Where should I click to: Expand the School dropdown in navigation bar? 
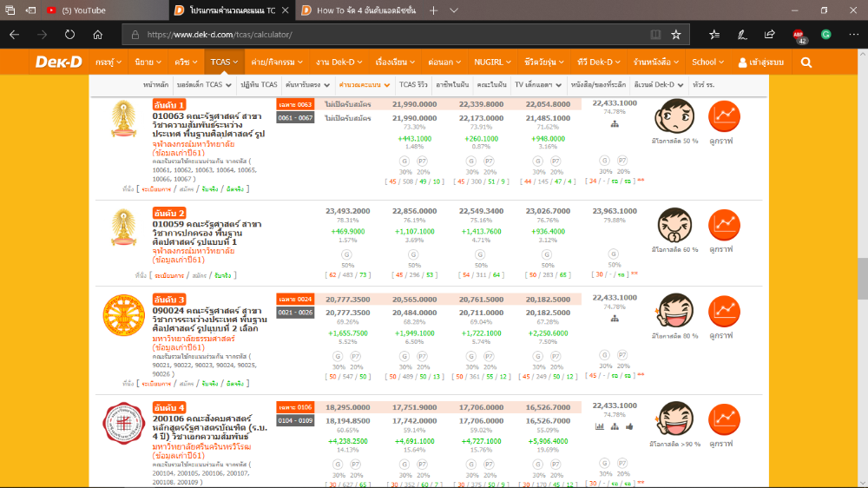coord(707,63)
